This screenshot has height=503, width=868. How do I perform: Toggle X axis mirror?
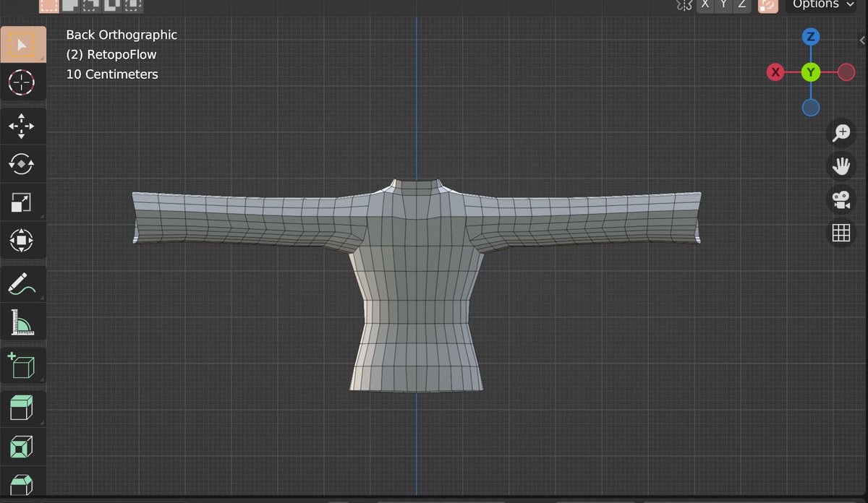click(706, 4)
